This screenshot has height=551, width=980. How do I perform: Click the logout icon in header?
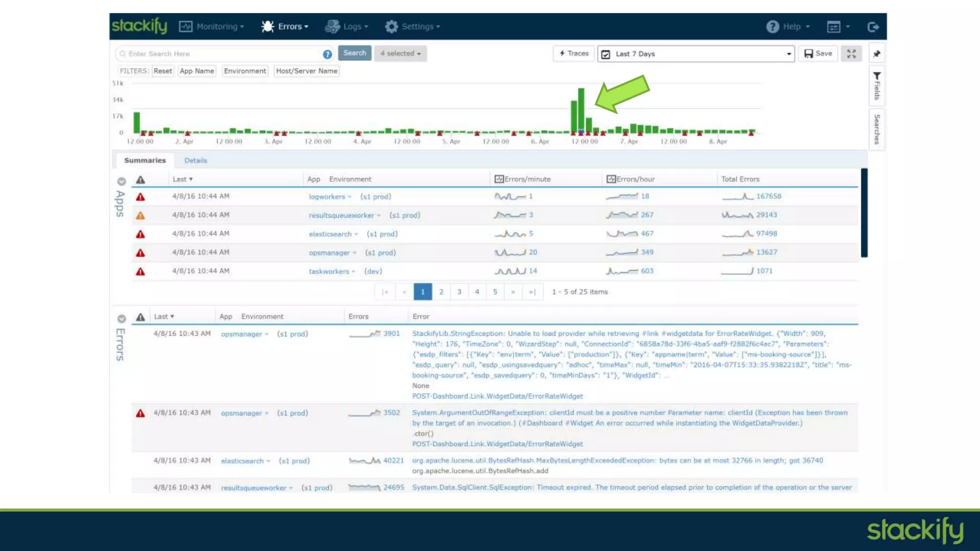873,27
